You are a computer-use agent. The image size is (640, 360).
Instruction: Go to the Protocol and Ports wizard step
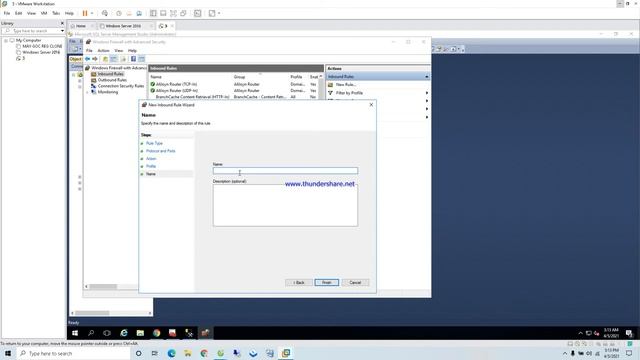click(x=160, y=151)
